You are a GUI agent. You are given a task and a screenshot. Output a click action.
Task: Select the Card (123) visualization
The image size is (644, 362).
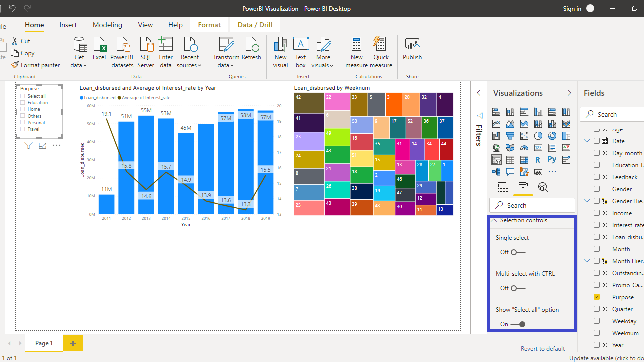538,148
